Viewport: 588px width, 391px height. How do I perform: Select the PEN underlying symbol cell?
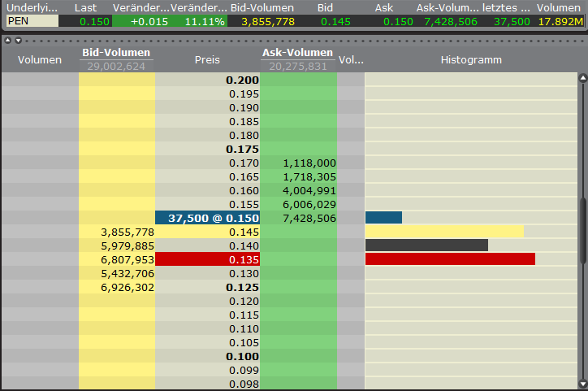point(31,21)
